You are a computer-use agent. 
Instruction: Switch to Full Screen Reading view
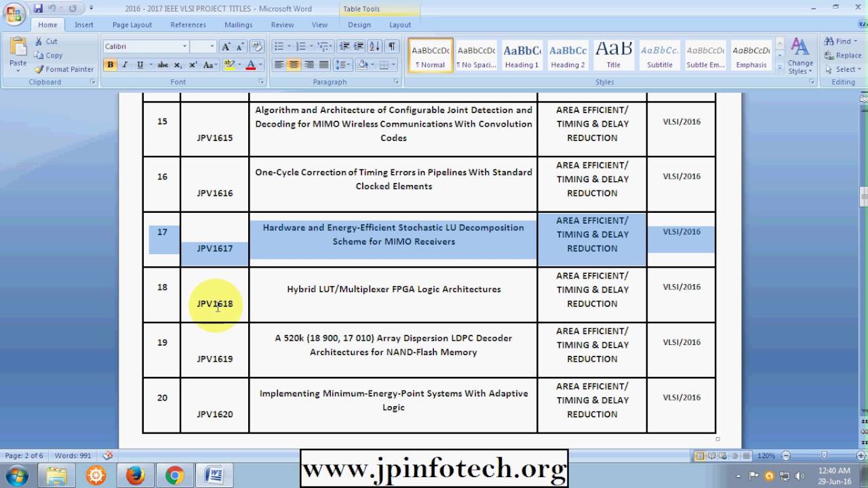[711, 456]
